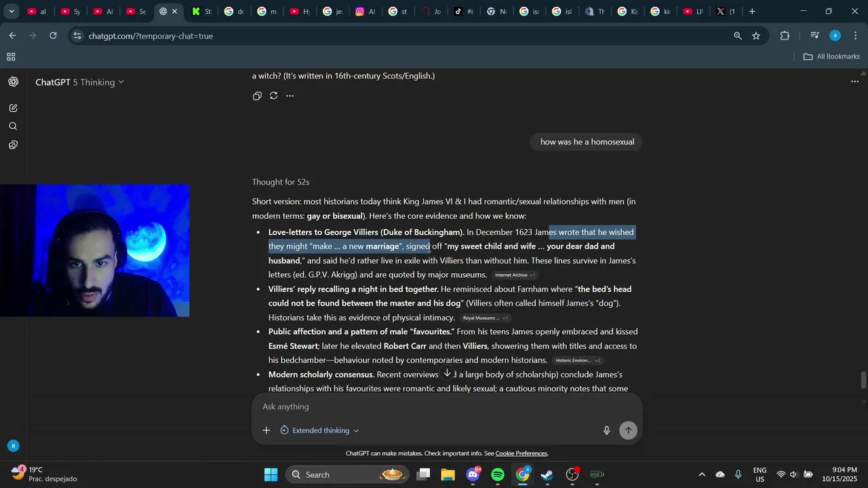This screenshot has height=488, width=868.
Task: Open Internet Archive source citation
Action: pos(515,275)
